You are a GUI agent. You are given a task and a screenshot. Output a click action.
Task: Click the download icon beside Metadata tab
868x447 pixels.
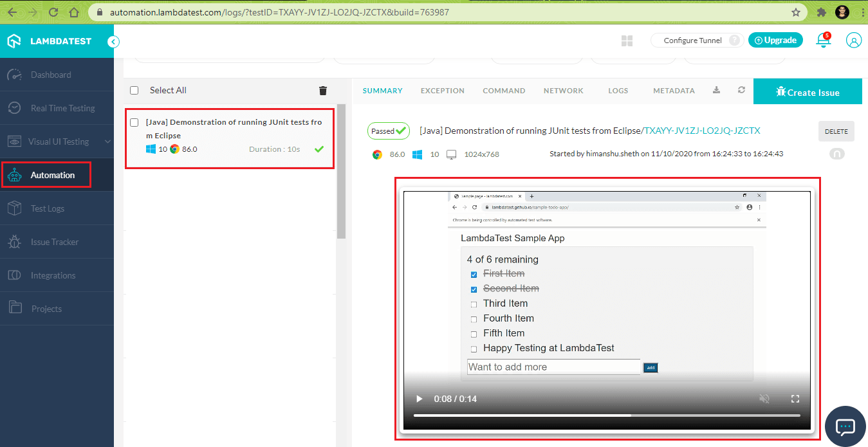pyautogui.click(x=716, y=91)
